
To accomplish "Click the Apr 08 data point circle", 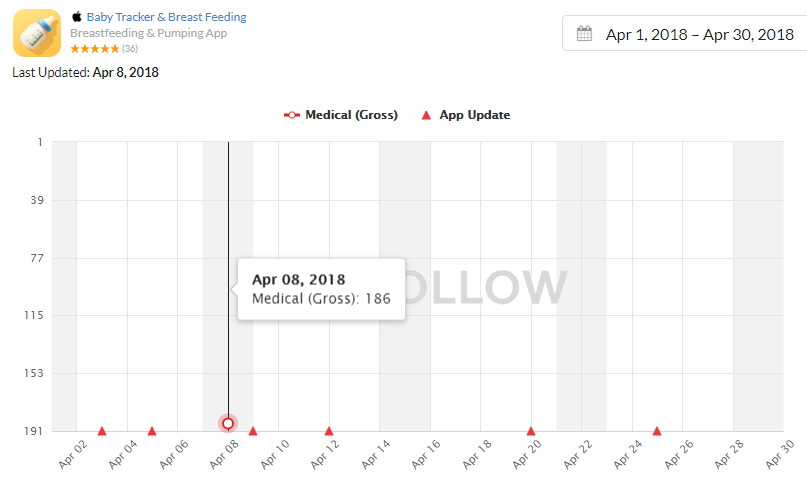I will (x=228, y=424).
